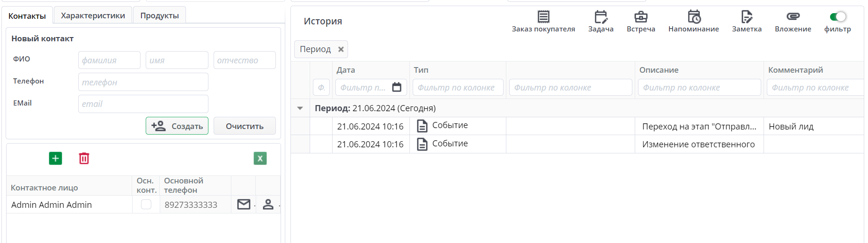Add a Напоминание reminder
868x243 pixels.
pyautogui.click(x=693, y=17)
